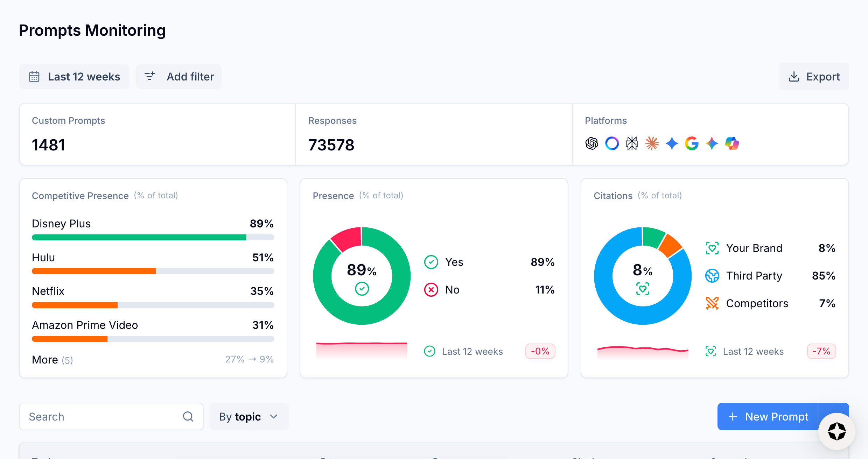Select Disney Plus in Competitive Presence
The image size is (868, 459).
(x=61, y=224)
